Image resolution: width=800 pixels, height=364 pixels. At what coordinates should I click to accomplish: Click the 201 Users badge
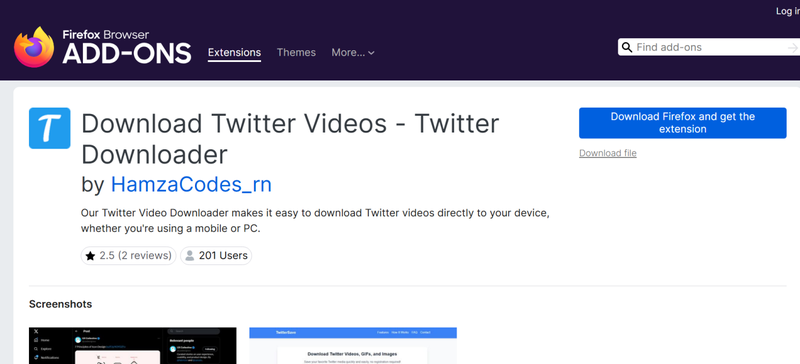tap(216, 256)
